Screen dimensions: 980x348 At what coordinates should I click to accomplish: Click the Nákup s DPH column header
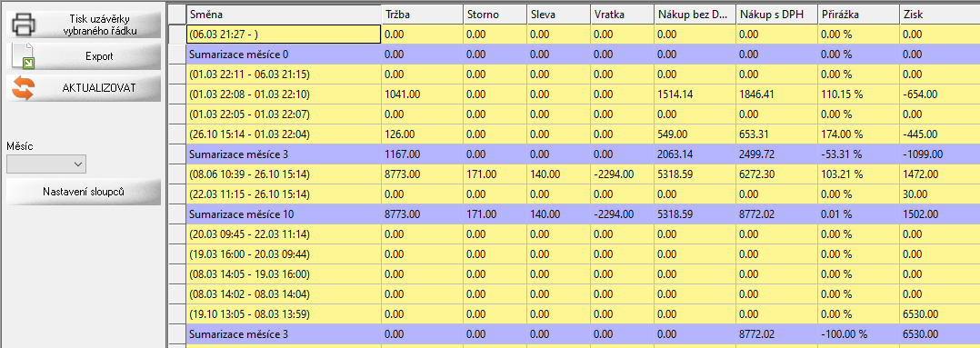click(x=776, y=15)
